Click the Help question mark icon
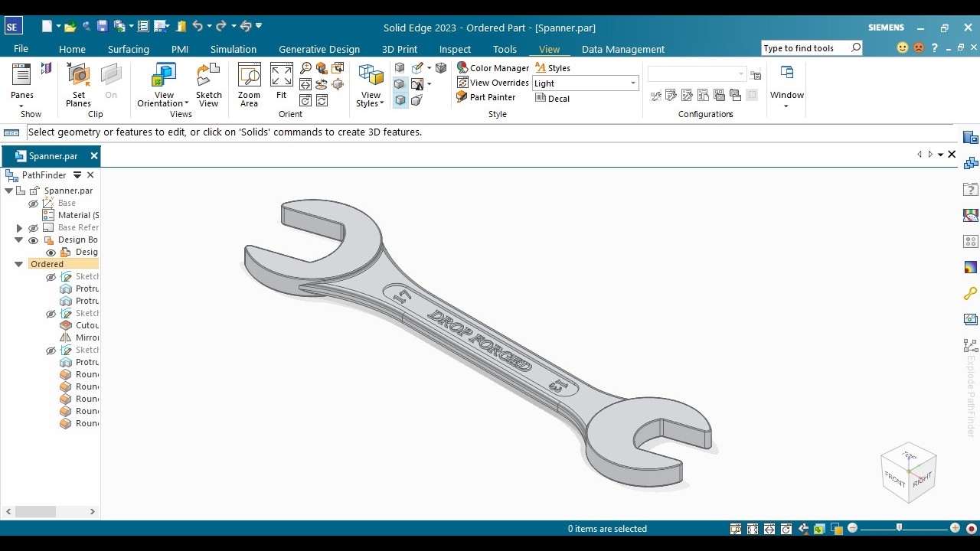Image resolution: width=980 pixels, height=551 pixels. tap(936, 47)
